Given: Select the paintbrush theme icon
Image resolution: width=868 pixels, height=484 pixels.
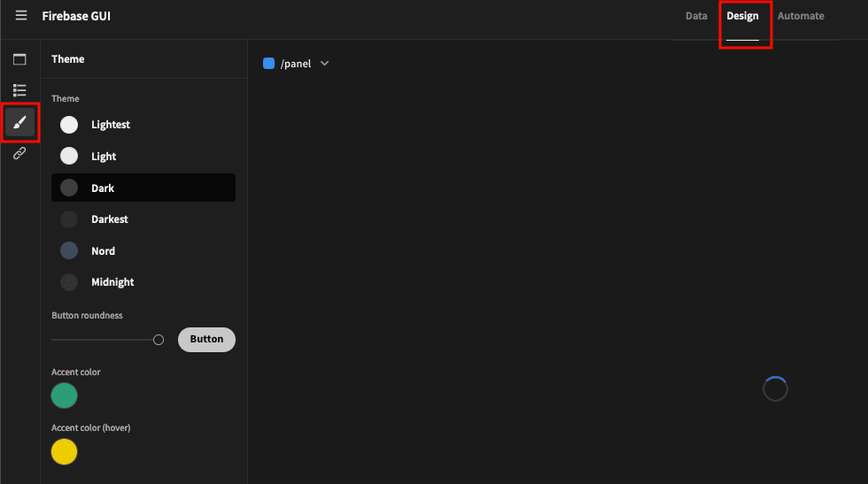Looking at the screenshot, I should [19, 122].
